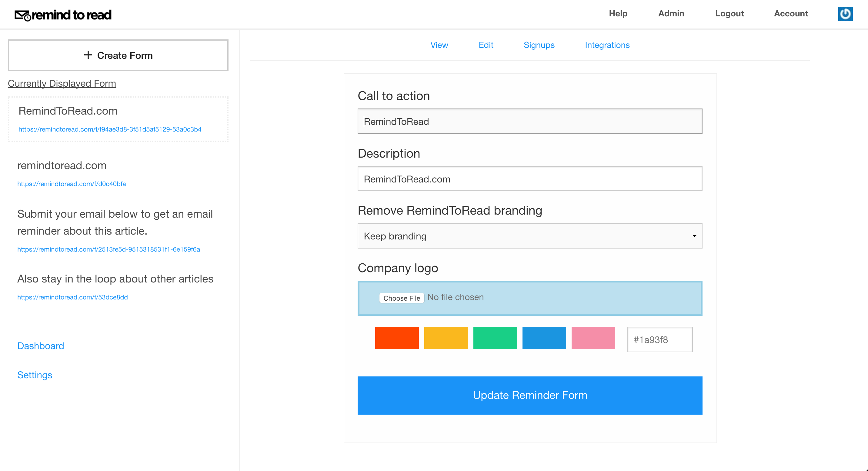Click the remind to read logo
Screen dimensions: 868x471
tap(63, 15)
